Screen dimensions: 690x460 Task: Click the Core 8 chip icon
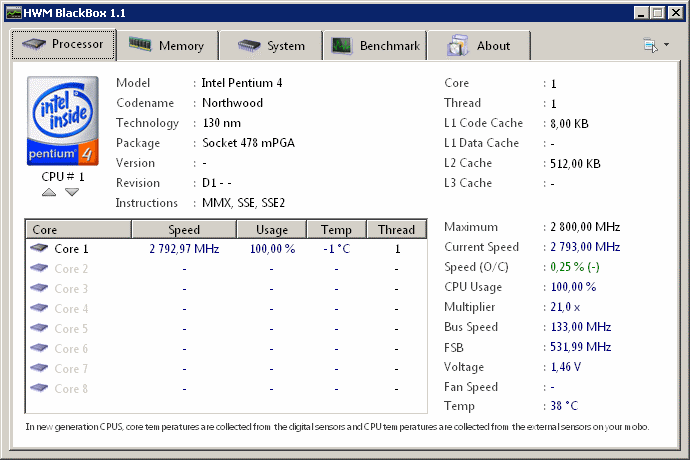39,388
